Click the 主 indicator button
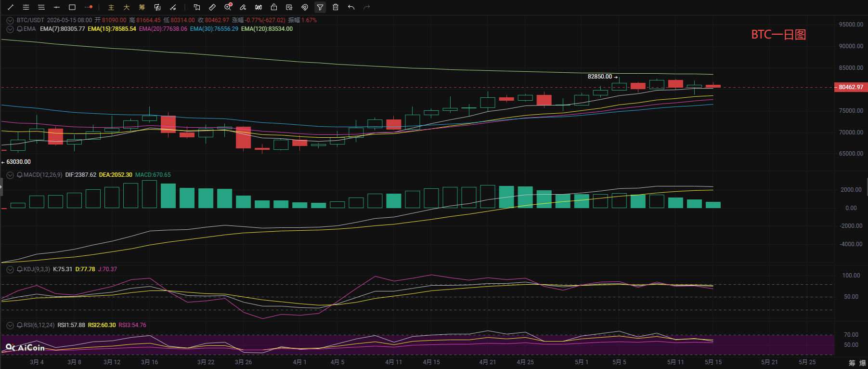The width and height of the screenshot is (868, 369). tap(111, 7)
